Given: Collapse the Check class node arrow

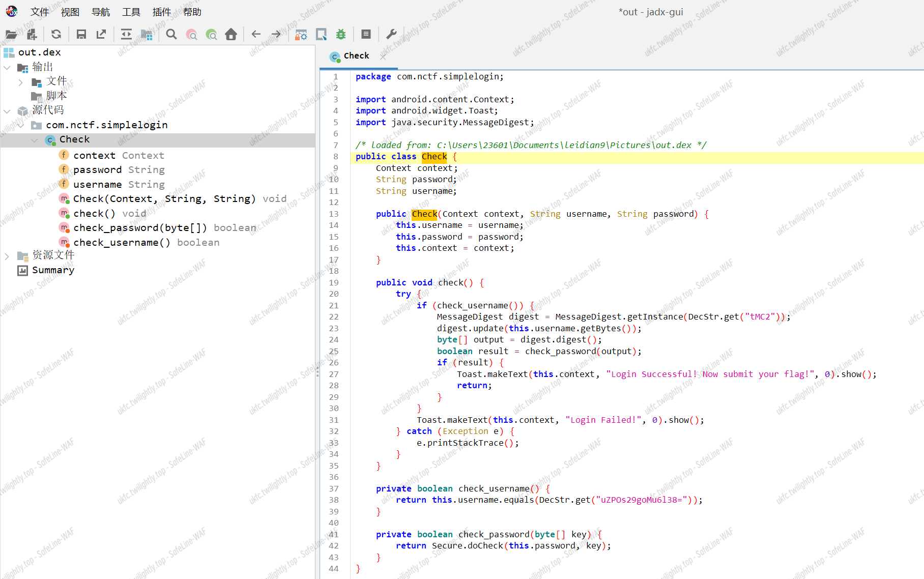Looking at the screenshot, I should (x=35, y=140).
